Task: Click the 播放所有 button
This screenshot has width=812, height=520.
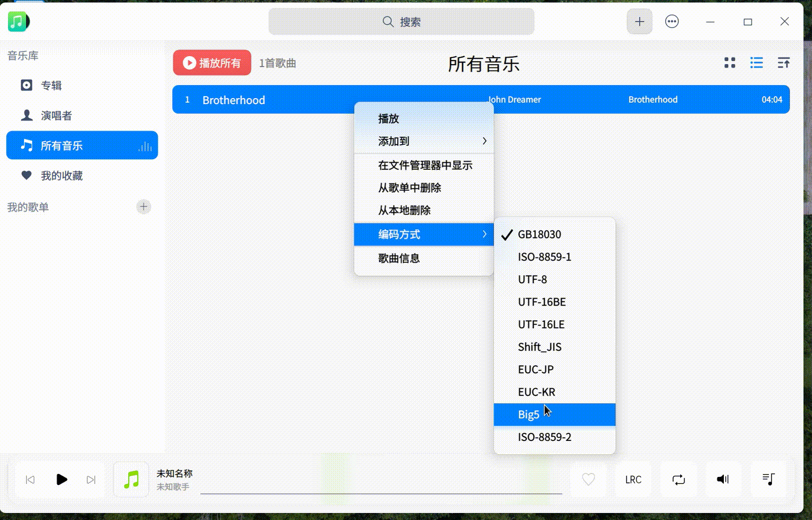Action: 212,63
